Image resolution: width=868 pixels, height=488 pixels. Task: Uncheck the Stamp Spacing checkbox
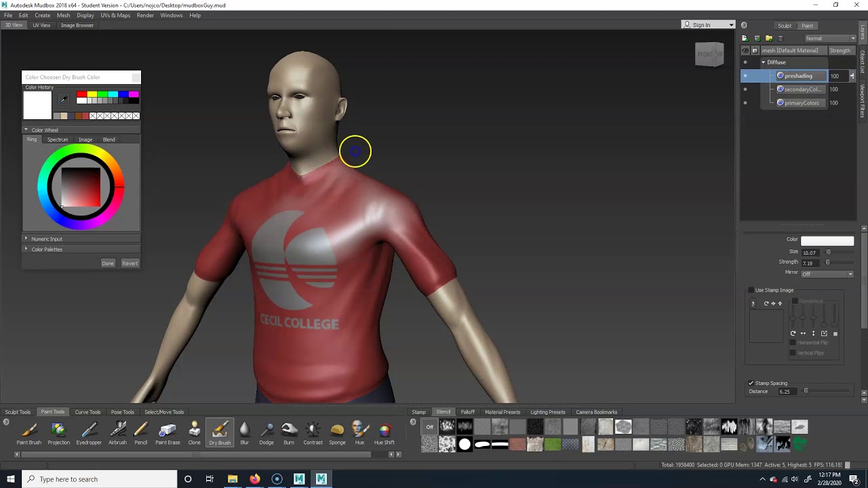click(x=751, y=383)
